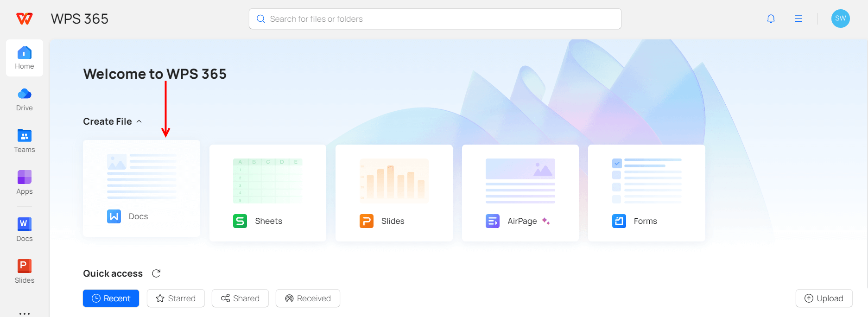Screen dimensions: 868x317
Task: Click the Quick access heading
Action: (113, 273)
